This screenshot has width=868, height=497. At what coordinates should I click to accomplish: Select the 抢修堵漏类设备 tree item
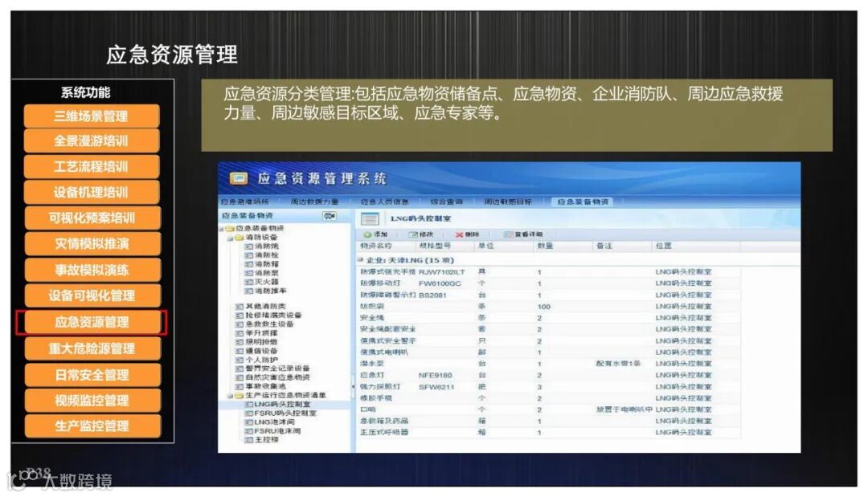click(x=273, y=315)
